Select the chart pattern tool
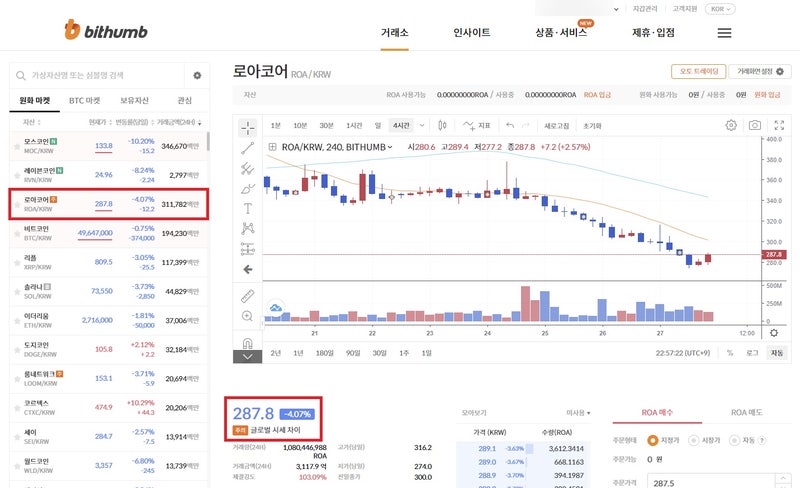 [247, 228]
